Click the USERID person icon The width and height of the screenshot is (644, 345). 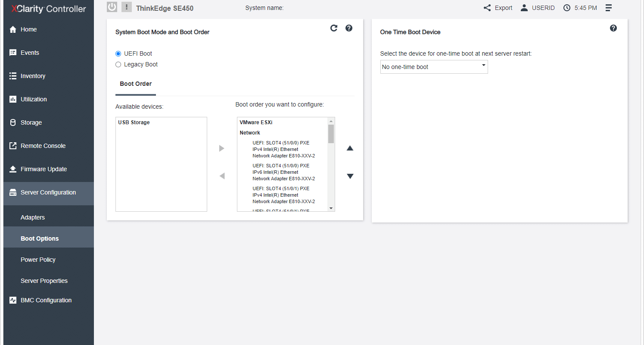click(x=524, y=8)
